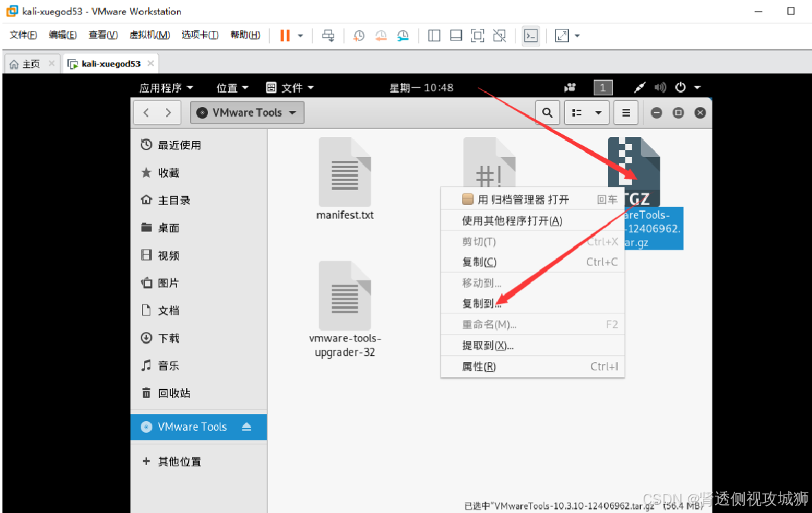
Task: Open view options dropdown arrow
Action: (598, 113)
